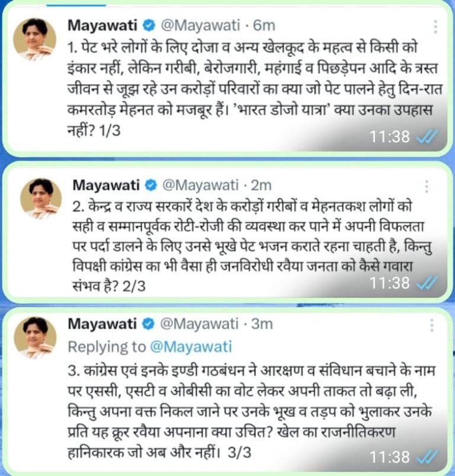Open Mayawati's profile picture on the third tweet
Screen dimensions: 455x476
click(x=36, y=337)
